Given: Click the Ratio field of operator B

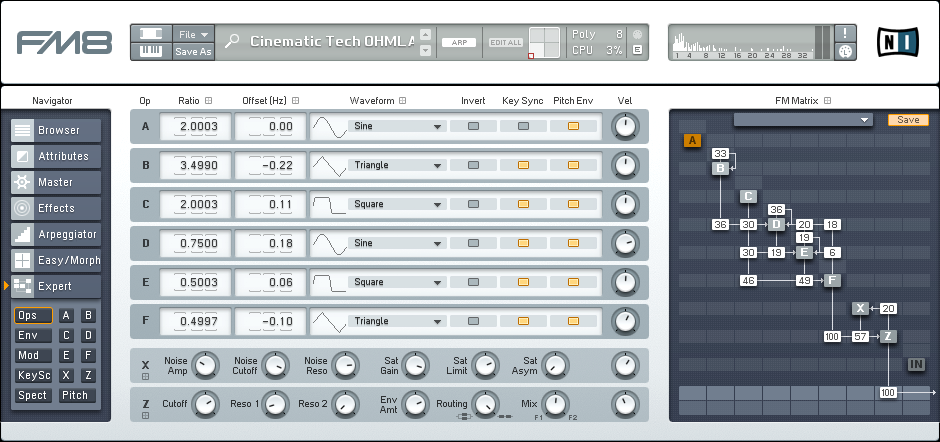Looking at the screenshot, I should point(195,165).
